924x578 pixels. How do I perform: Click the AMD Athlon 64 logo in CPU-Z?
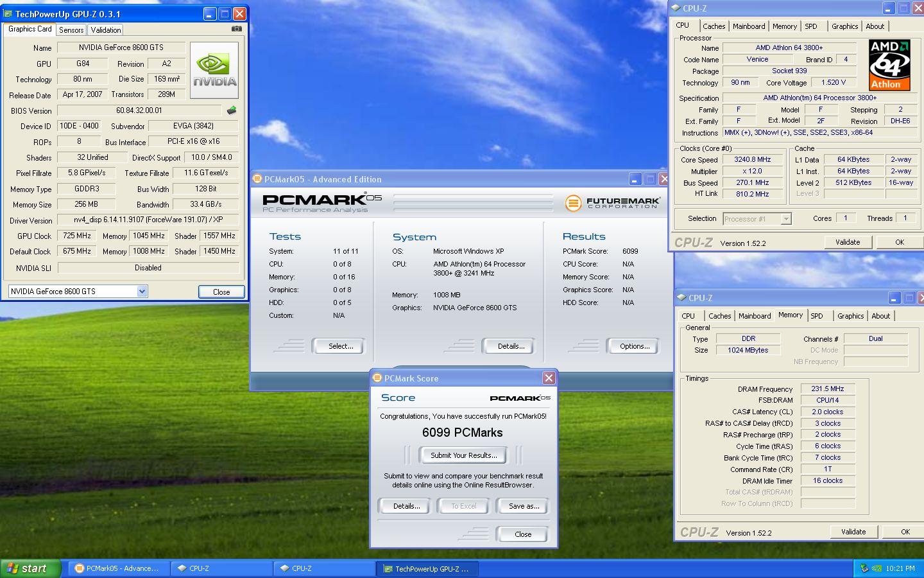click(x=889, y=65)
